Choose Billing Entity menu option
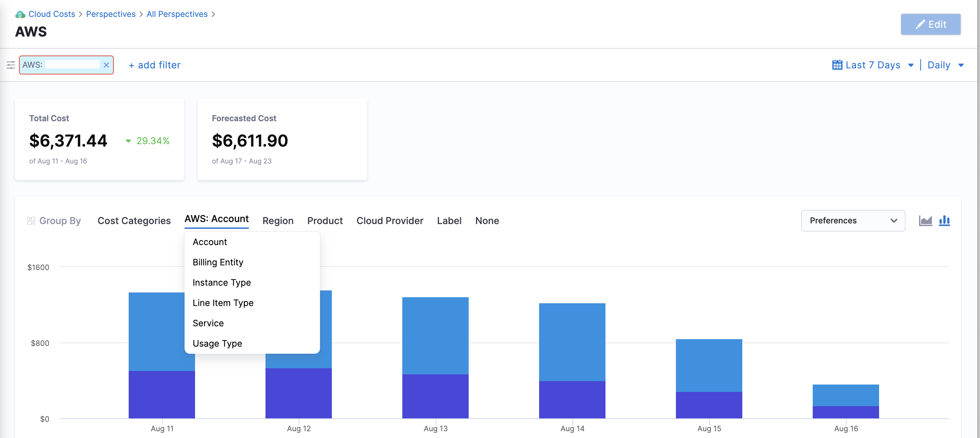The image size is (980, 438). tap(252, 262)
